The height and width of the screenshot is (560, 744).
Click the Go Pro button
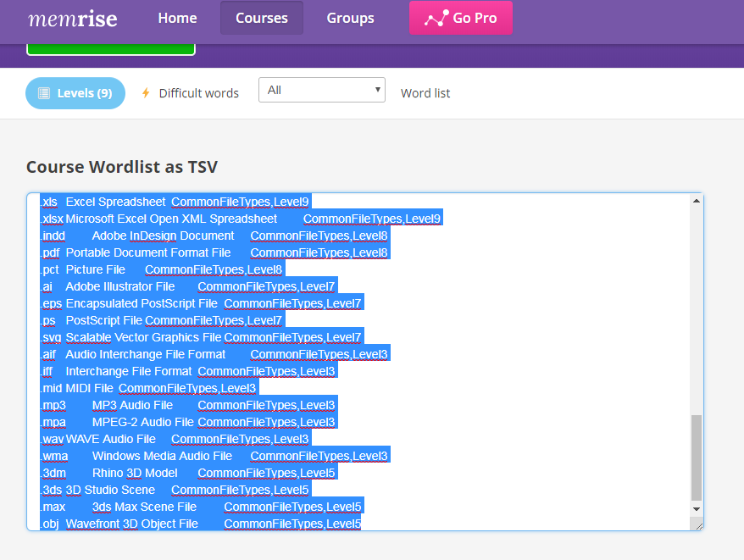point(461,18)
